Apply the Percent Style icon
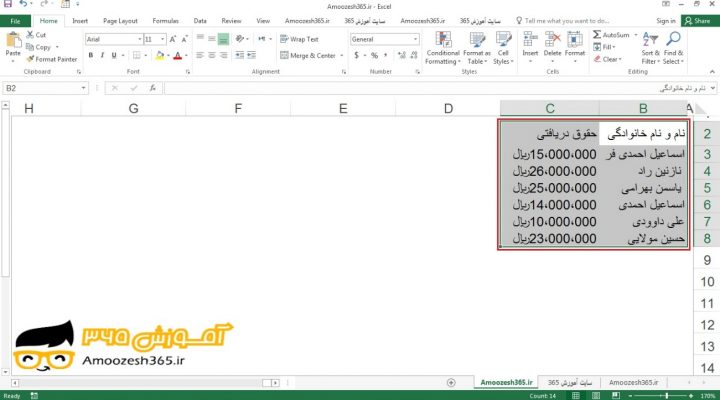The width and height of the screenshot is (720, 400). [374, 56]
